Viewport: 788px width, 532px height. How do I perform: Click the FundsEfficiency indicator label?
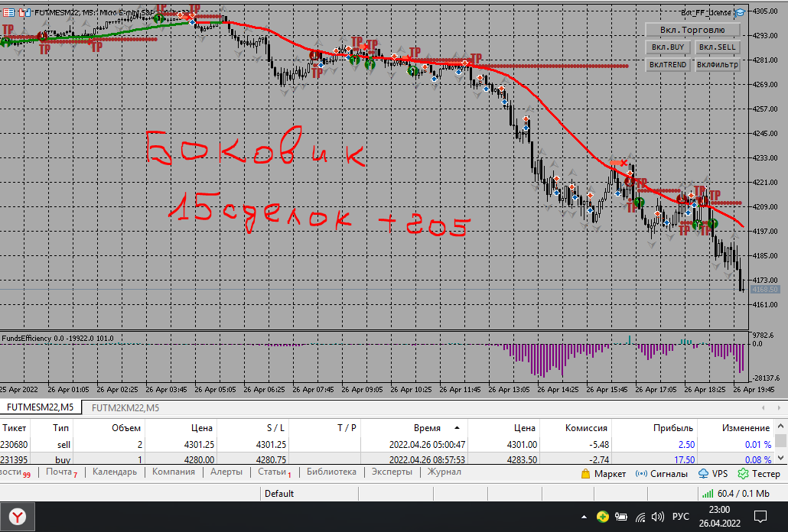57,339
